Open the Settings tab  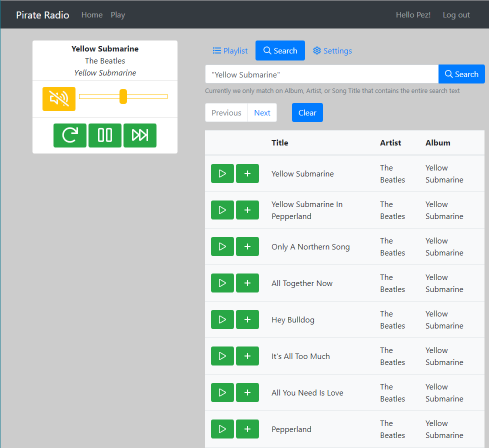click(332, 50)
